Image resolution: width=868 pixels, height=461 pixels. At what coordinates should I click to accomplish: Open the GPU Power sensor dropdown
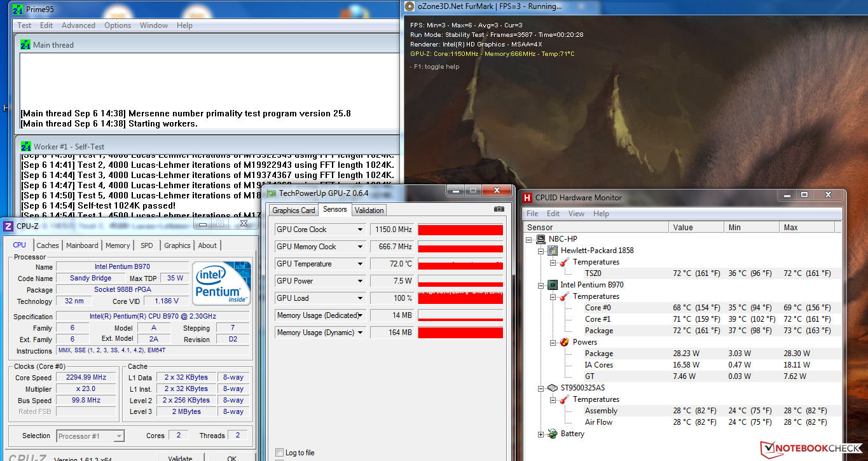[x=360, y=281]
